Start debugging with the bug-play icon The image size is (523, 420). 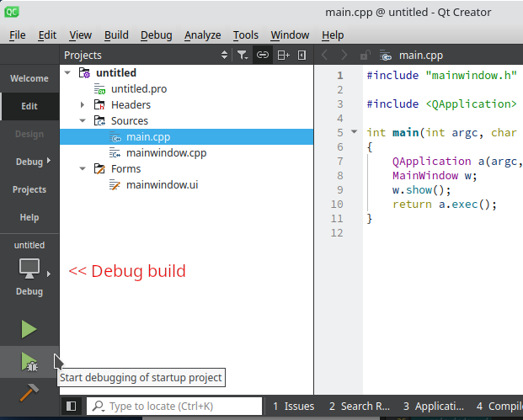point(29,363)
